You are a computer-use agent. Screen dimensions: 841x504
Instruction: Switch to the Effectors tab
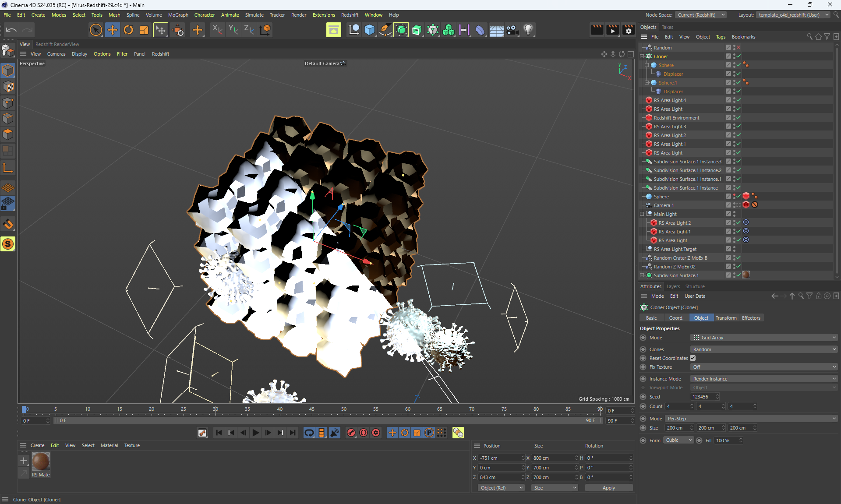click(x=751, y=318)
